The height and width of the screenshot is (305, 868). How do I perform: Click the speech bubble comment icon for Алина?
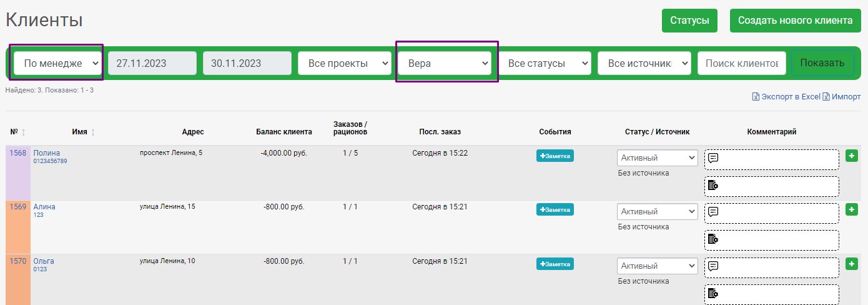pos(713,211)
